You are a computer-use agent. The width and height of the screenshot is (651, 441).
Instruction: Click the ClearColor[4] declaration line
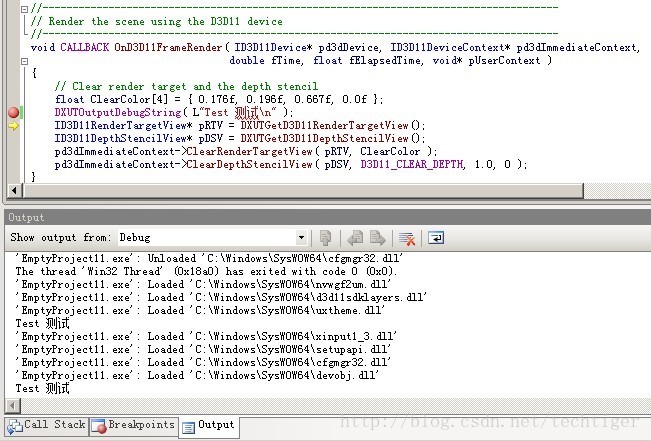click(219, 100)
